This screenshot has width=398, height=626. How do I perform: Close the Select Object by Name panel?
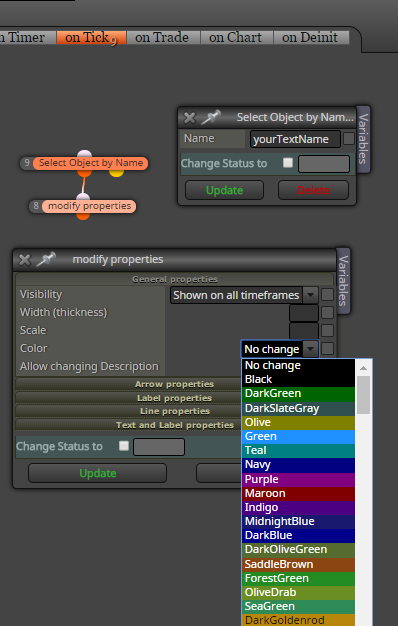point(190,118)
